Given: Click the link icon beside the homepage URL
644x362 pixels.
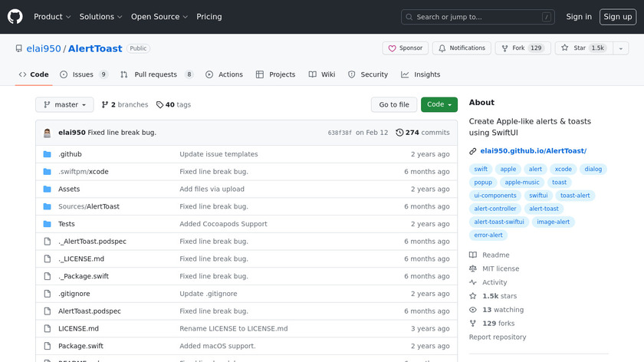Looking at the screenshot, I should point(473,151).
